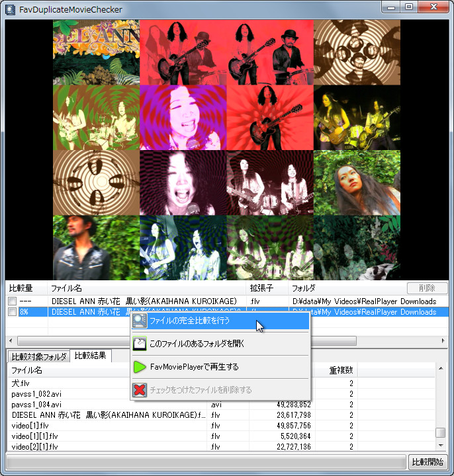454x476 pixels.
Task: Click the purple singer close-up thumbnail
Action: pos(183,118)
